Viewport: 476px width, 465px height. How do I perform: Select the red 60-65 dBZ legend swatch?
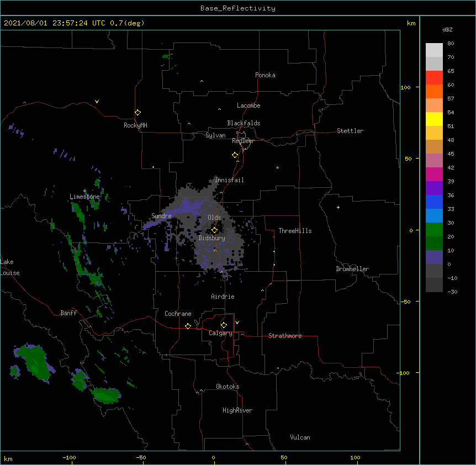click(434, 78)
